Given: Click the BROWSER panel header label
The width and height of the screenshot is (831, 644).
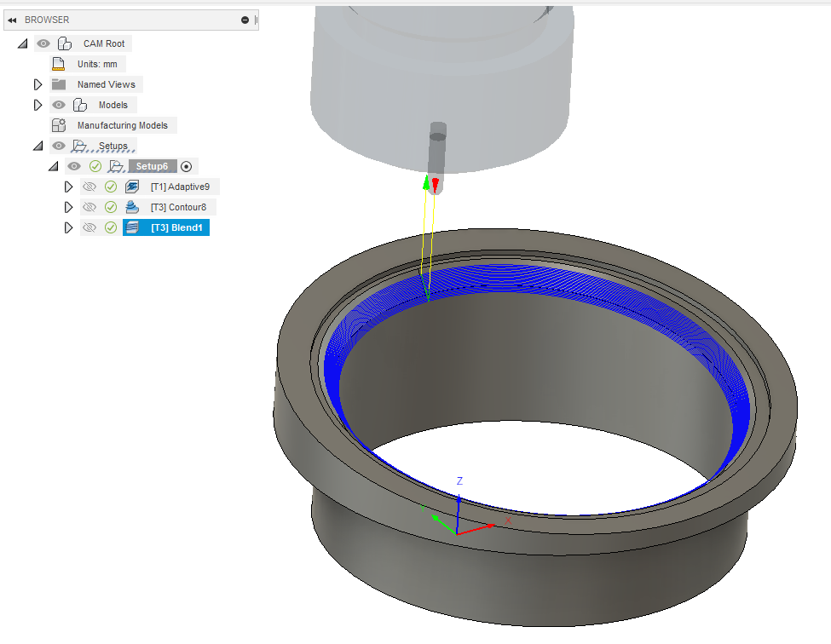Looking at the screenshot, I should [47, 19].
